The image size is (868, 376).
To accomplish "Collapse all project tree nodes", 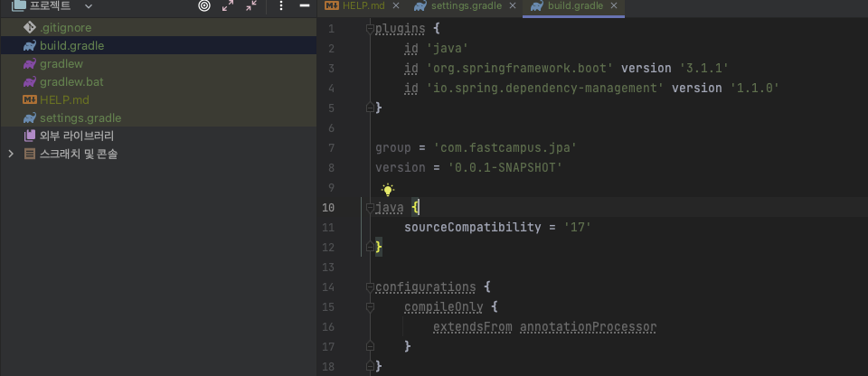I will 251,6.
